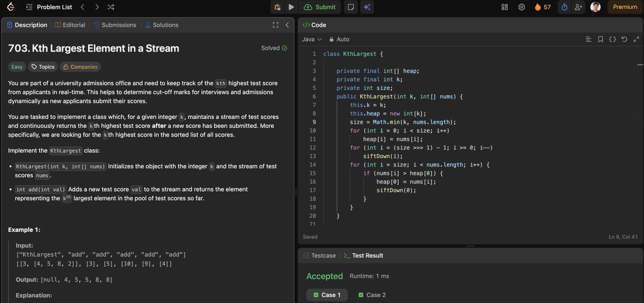
Task: Click the 'class KthLargest {' code line
Action: 353,54
